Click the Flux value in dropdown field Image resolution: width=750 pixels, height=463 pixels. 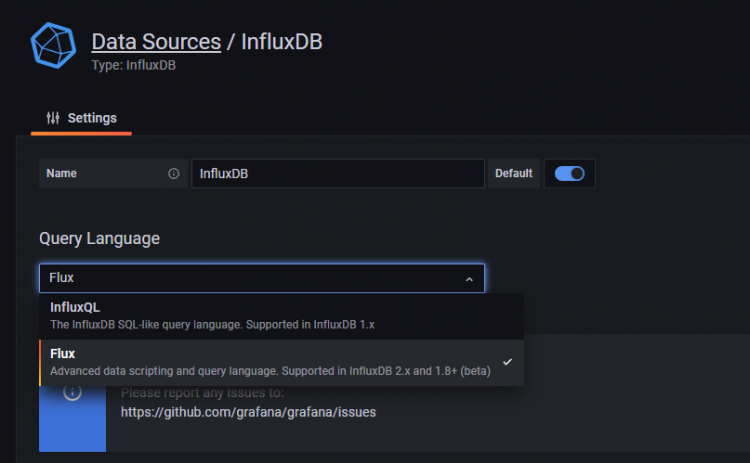tap(61, 277)
